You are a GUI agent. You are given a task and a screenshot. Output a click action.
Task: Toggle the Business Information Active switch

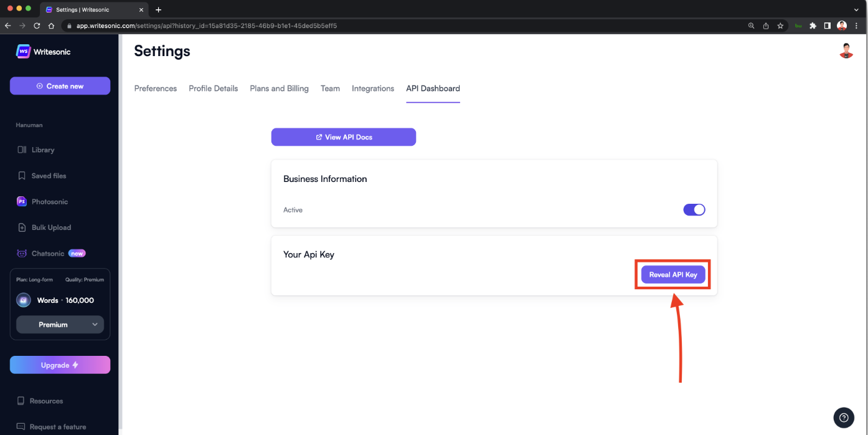(x=694, y=210)
